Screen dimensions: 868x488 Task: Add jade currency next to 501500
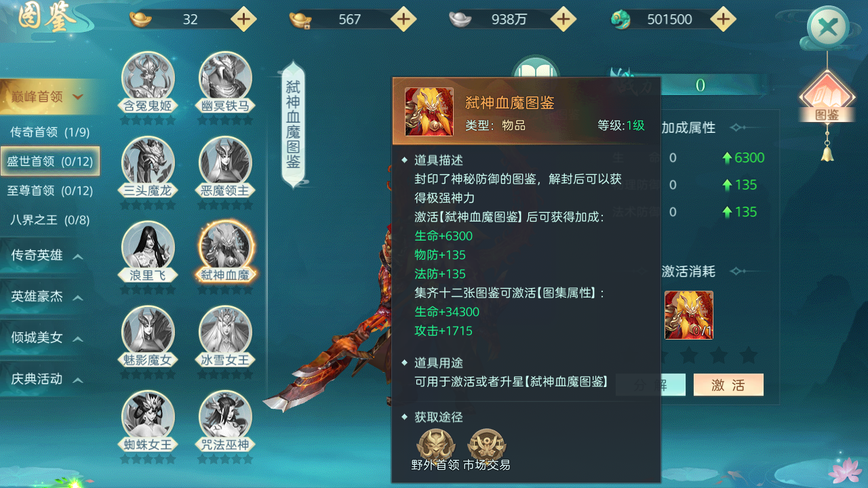[x=723, y=19]
